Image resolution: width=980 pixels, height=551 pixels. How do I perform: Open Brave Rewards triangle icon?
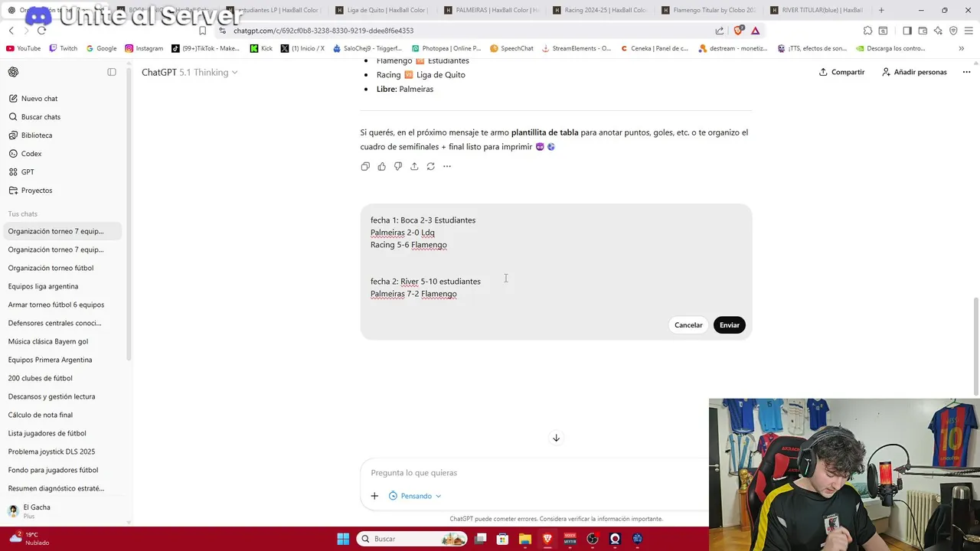[x=755, y=31]
